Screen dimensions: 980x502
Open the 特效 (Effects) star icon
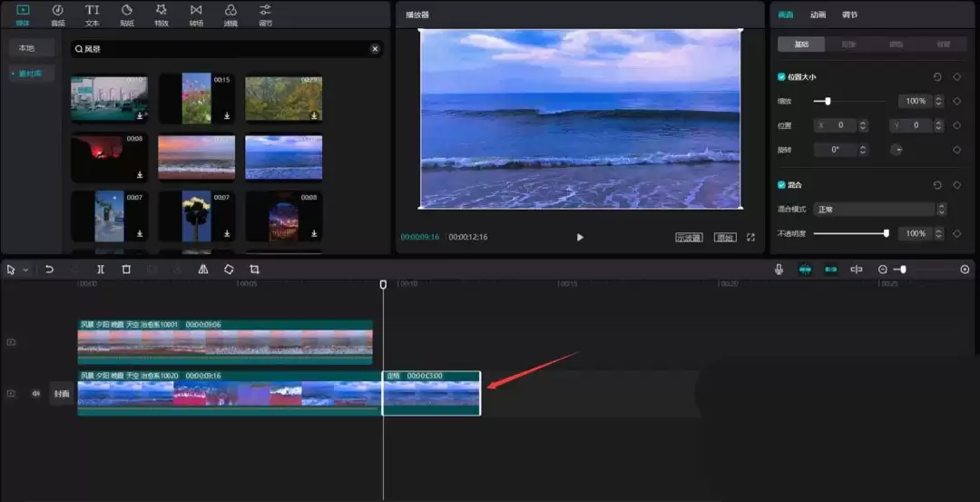(x=161, y=14)
